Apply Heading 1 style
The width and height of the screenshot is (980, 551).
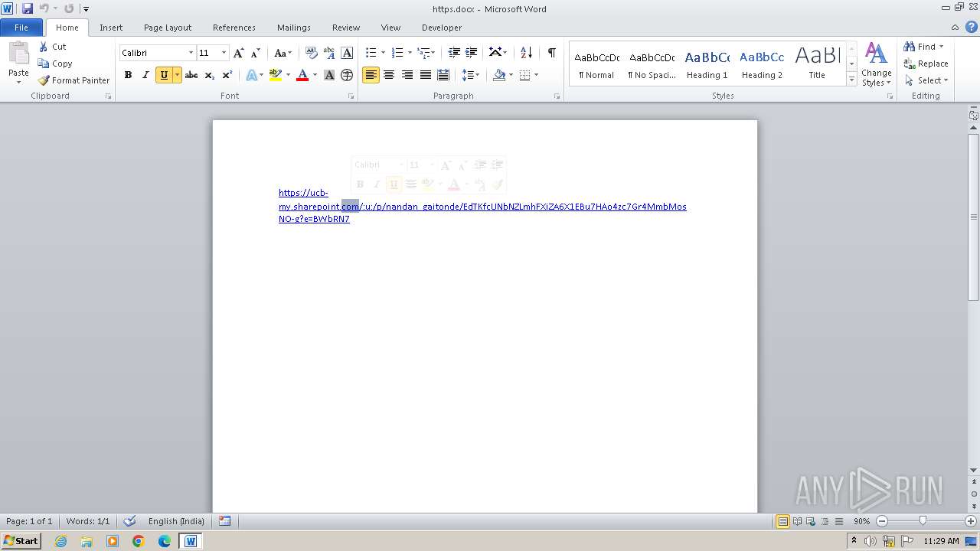coord(707,64)
